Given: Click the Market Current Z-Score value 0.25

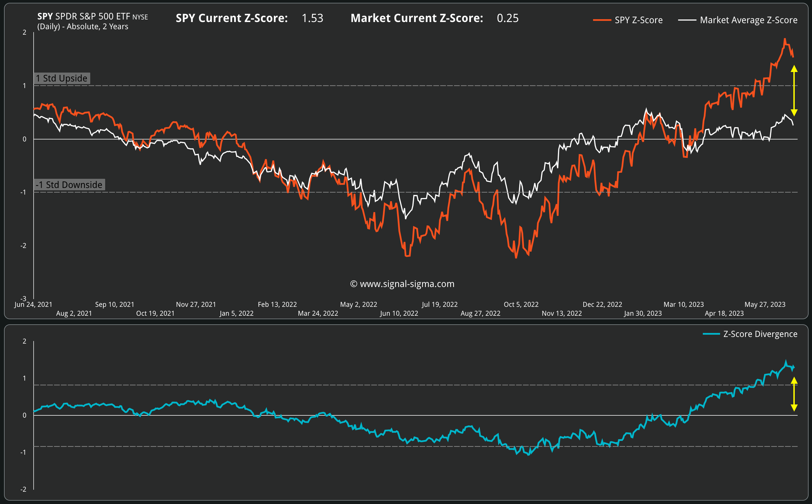Looking at the screenshot, I should (507, 18).
